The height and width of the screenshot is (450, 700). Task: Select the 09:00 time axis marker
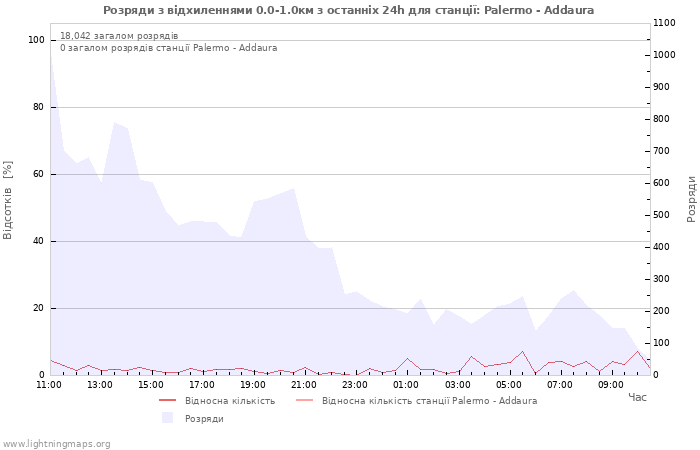point(611,384)
